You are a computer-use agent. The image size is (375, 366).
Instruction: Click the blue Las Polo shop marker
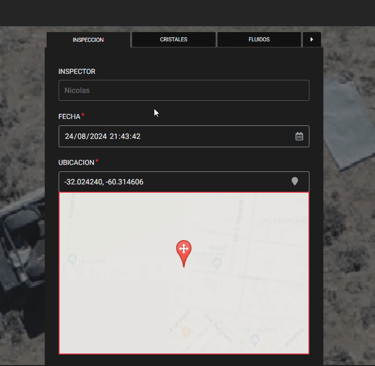[255, 340]
